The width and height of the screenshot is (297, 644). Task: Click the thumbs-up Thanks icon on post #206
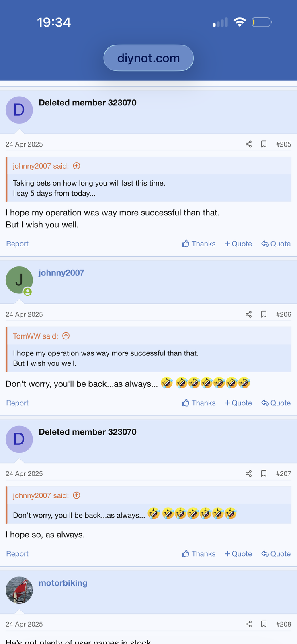pyautogui.click(x=185, y=402)
